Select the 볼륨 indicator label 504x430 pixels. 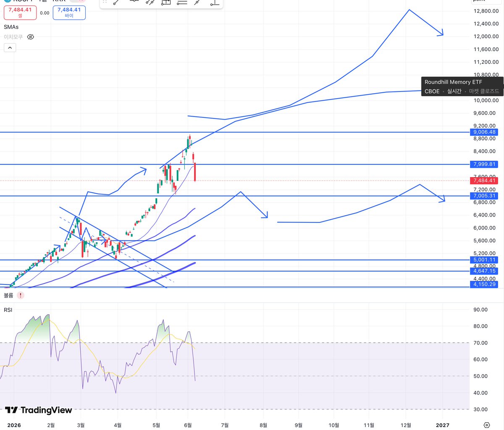pos(9,295)
